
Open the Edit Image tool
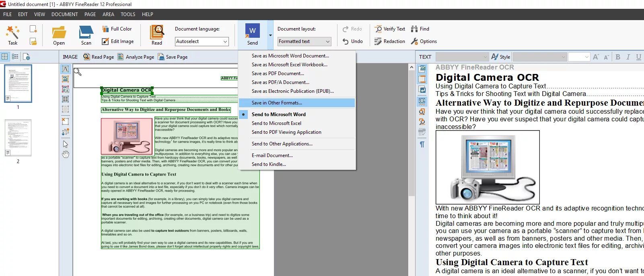[117, 41]
